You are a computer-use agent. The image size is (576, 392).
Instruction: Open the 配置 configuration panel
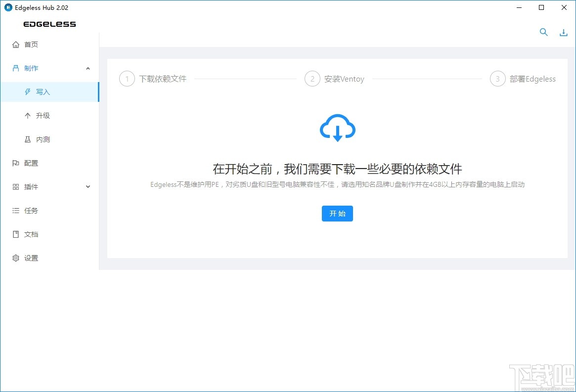point(30,163)
